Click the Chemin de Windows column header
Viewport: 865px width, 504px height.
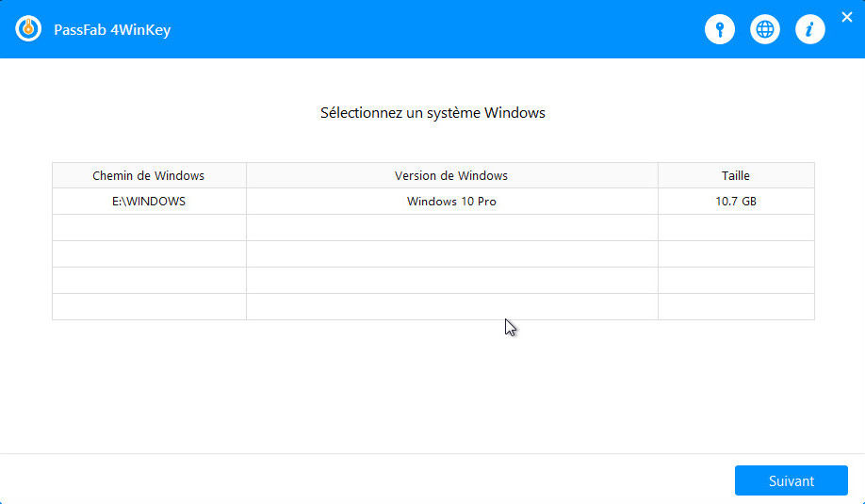tap(149, 175)
